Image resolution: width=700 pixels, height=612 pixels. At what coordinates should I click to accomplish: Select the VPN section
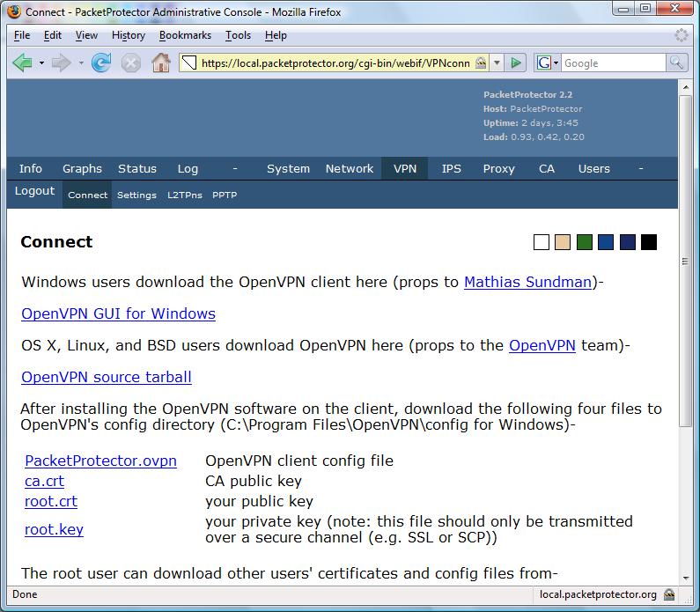coord(404,168)
